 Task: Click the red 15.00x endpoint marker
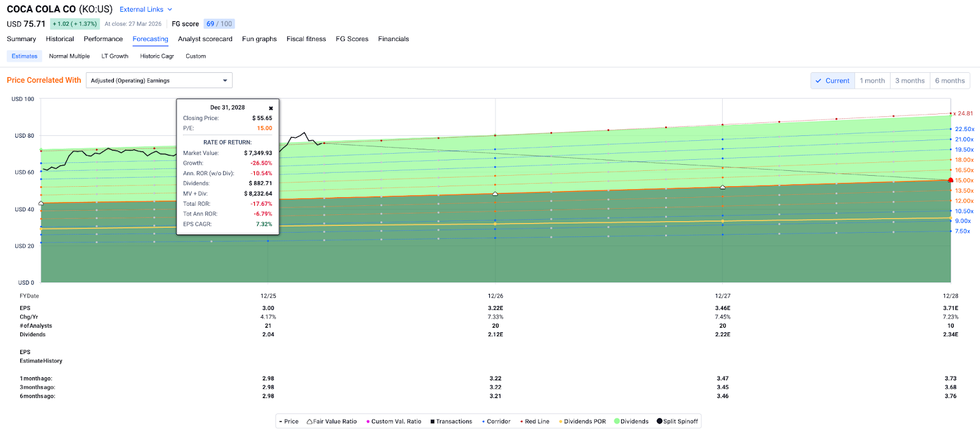(951, 180)
